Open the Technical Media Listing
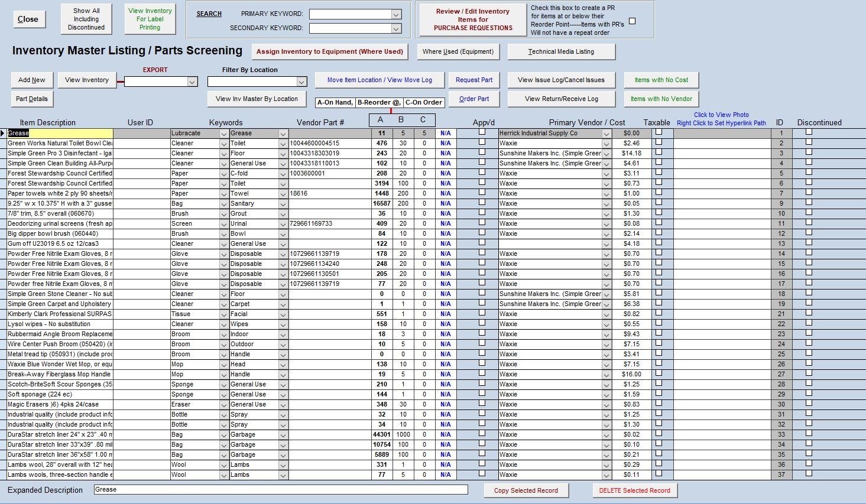This screenshot has width=866, height=504. [560, 51]
